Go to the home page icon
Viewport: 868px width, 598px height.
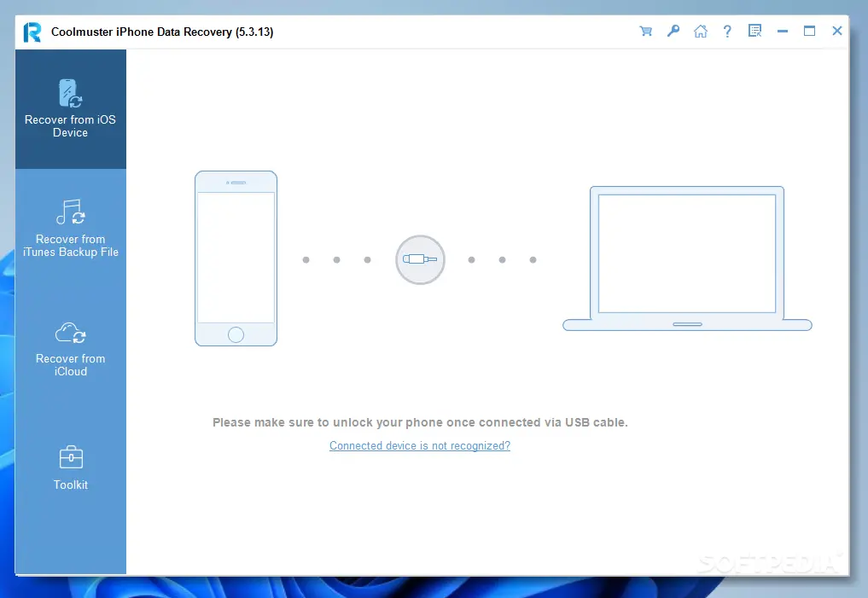(x=700, y=31)
